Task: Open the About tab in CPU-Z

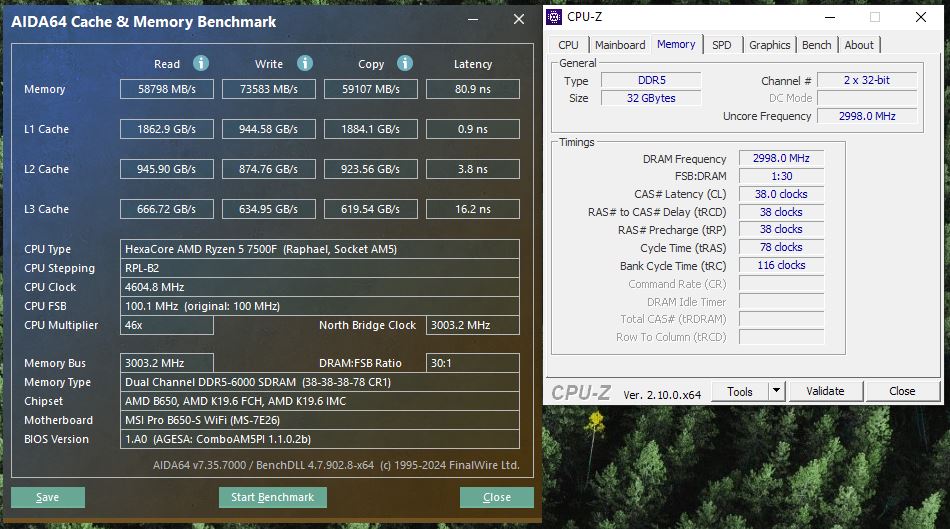Action: [x=859, y=45]
